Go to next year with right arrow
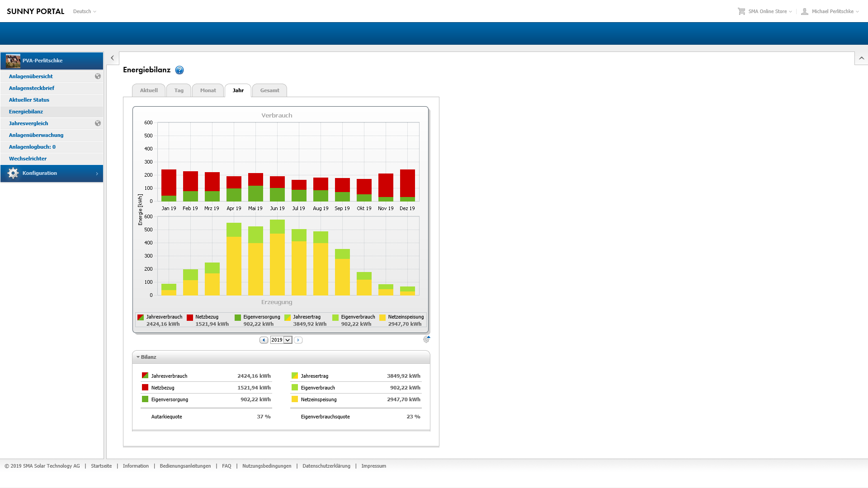868x488 pixels. (298, 340)
